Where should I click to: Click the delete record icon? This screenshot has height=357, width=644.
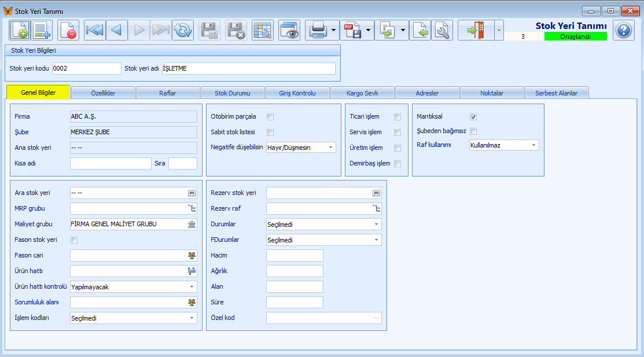(68, 30)
